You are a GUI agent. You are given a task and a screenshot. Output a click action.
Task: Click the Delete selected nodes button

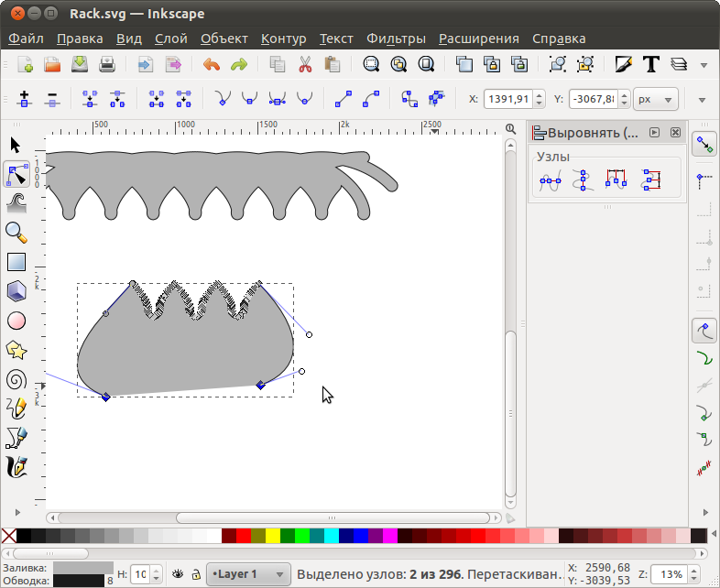(52, 99)
